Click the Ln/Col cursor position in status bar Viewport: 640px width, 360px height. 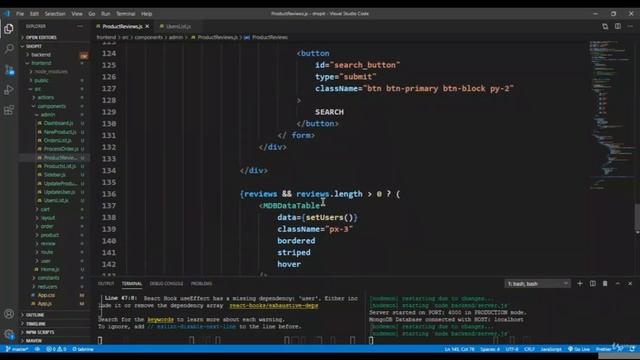point(459,349)
